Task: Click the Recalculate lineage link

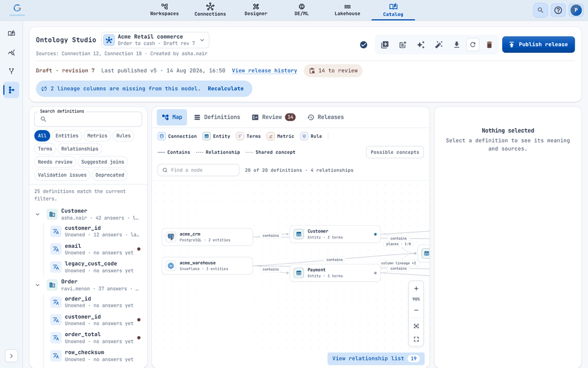Action: [x=225, y=88]
